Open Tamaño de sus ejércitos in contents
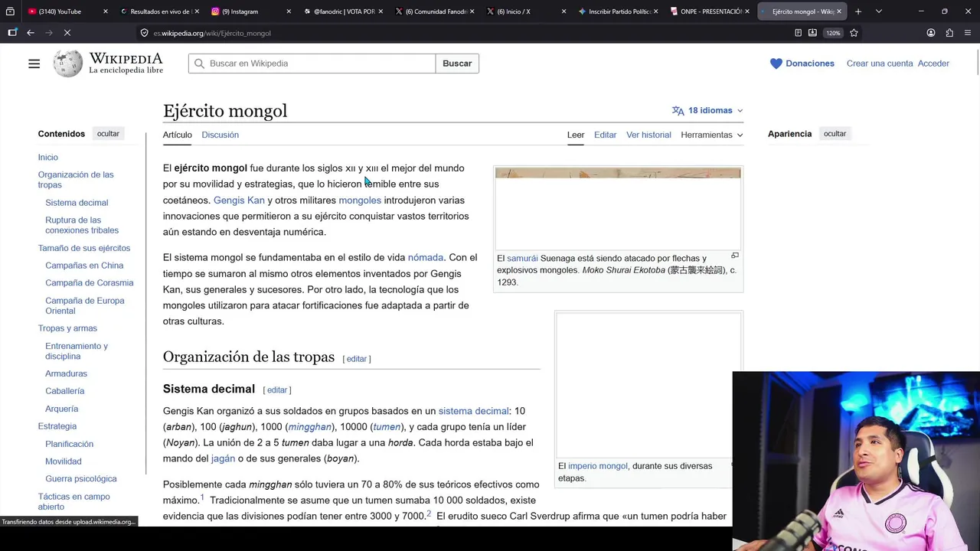Viewport: 980px width, 551px height. 84,248
